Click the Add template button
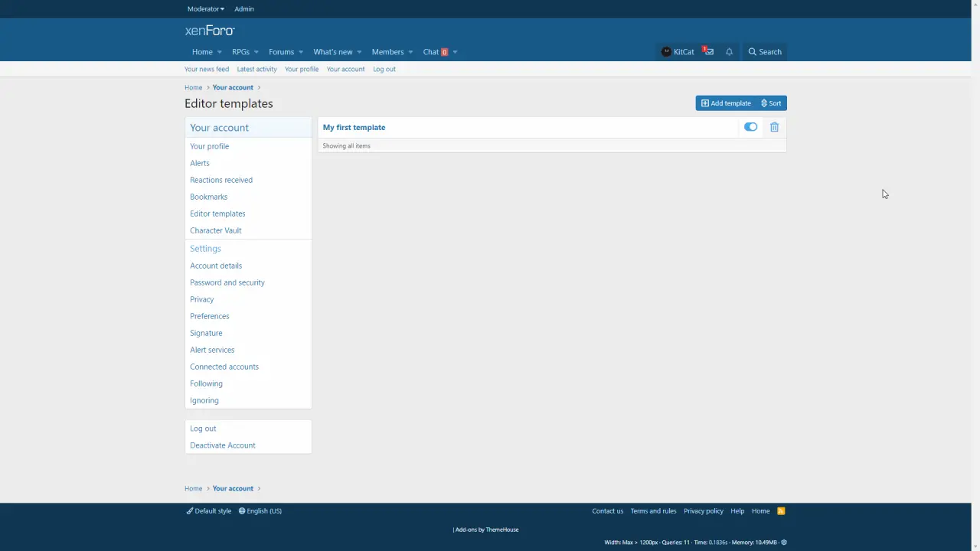The width and height of the screenshot is (980, 551). coord(726,103)
